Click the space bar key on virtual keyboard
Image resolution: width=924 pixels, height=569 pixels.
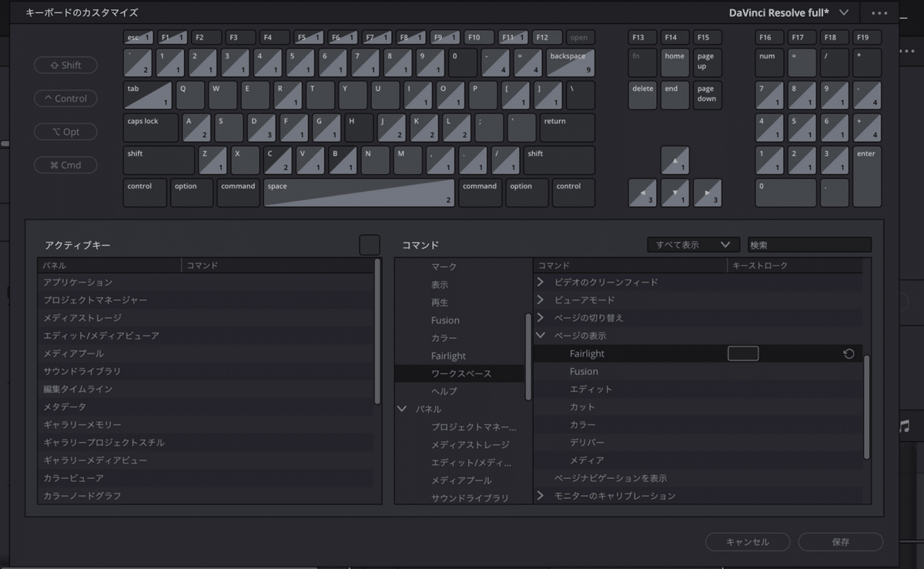pos(359,192)
